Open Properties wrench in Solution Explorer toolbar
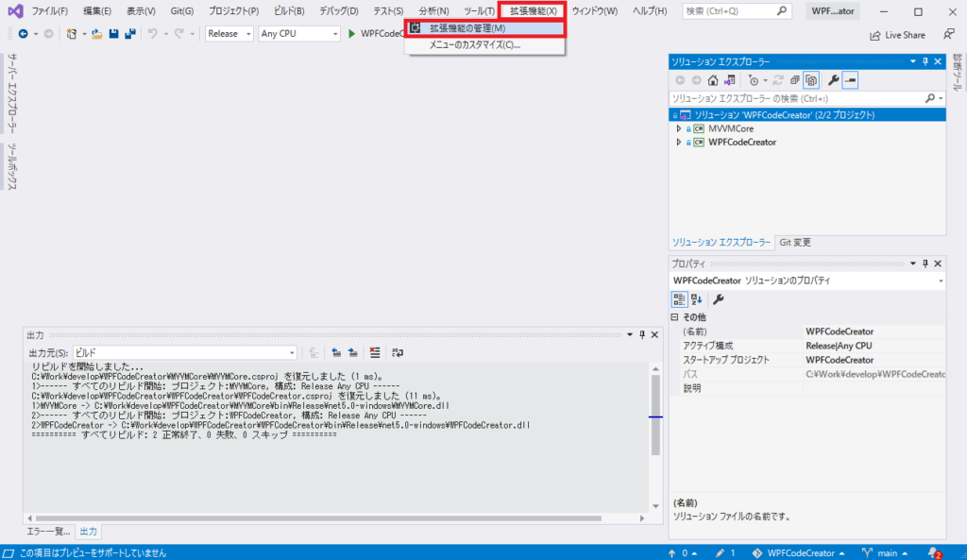Image resolution: width=967 pixels, height=560 pixels. pos(833,80)
